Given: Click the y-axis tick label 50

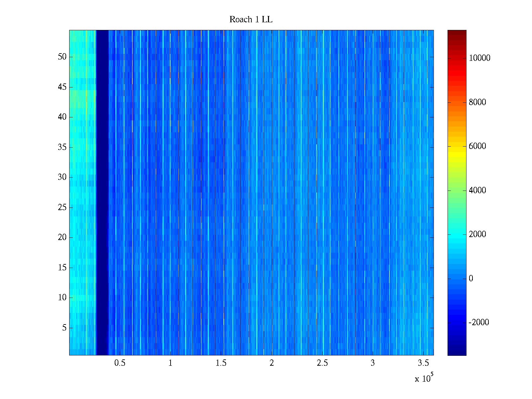Looking at the screenshot, I should click(62, 57).
